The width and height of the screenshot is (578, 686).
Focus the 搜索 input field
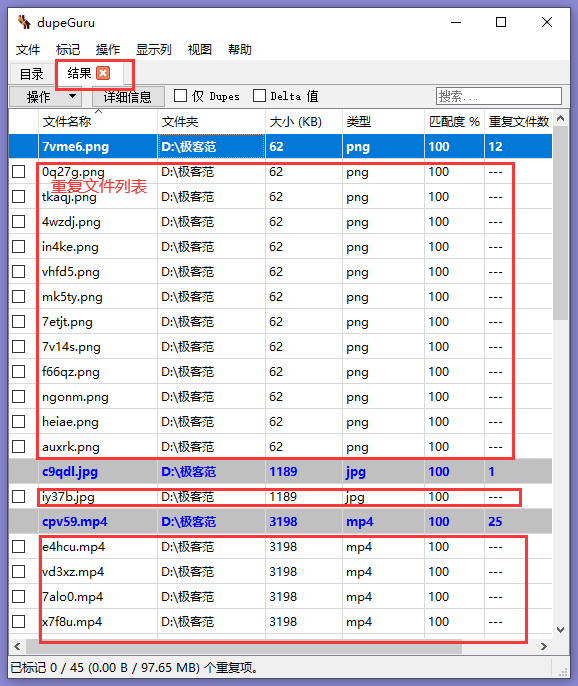point(499,96)
